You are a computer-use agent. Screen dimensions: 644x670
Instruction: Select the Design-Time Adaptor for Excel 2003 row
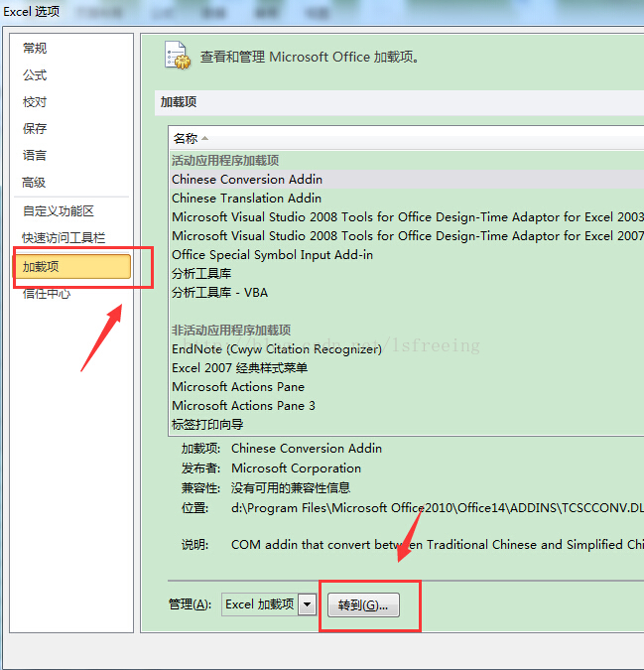coord(407,217)
